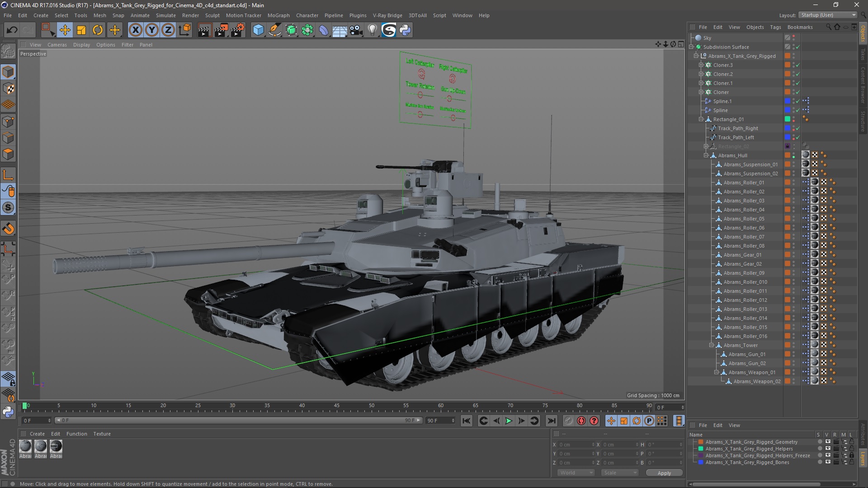The height and width of the screenshot is (488, 868).
Task: Toggle visibility of Geometry layer
Action: pos(827,442)
